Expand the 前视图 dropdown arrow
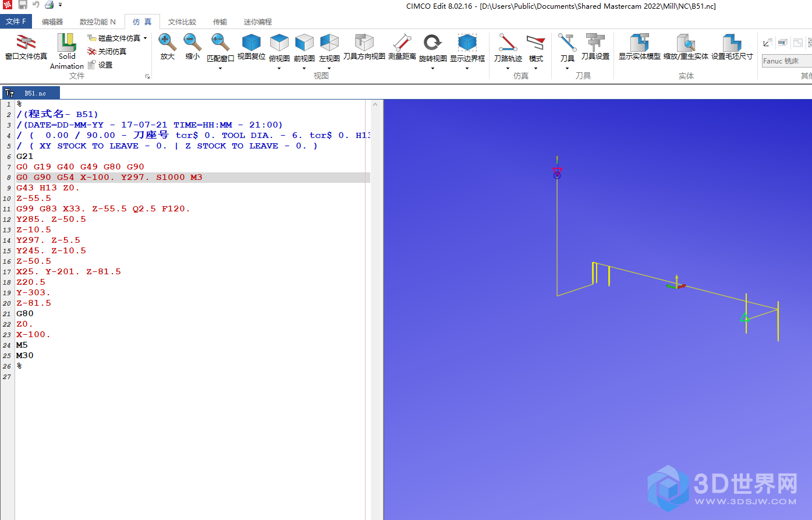The width and height of the screenshot is (812, 520). (304, 68)
